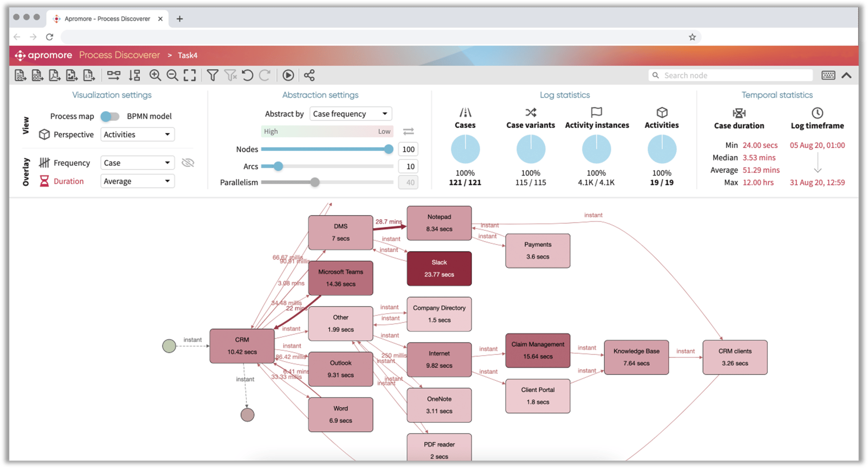This screenshot has height=468, width=868.
Task: Export the model as JSON file
Action: click(x=89, y=76)
